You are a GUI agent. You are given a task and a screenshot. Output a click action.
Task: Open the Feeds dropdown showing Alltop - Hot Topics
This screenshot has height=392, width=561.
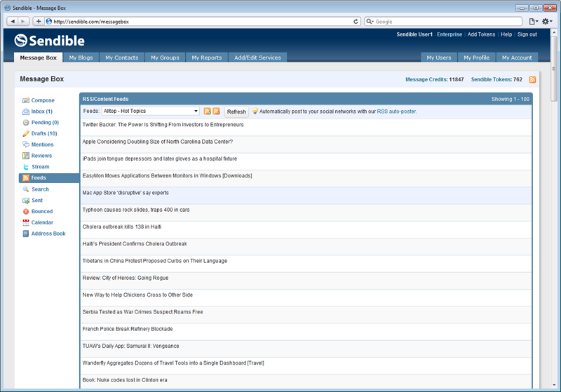tap(151, 111)
